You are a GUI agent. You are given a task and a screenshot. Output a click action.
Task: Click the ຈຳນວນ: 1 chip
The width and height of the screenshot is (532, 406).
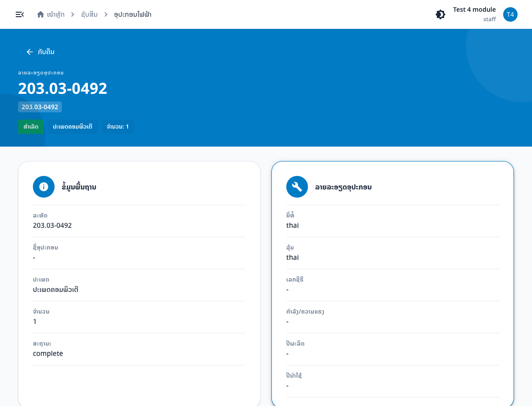click(x=118, y=127)
